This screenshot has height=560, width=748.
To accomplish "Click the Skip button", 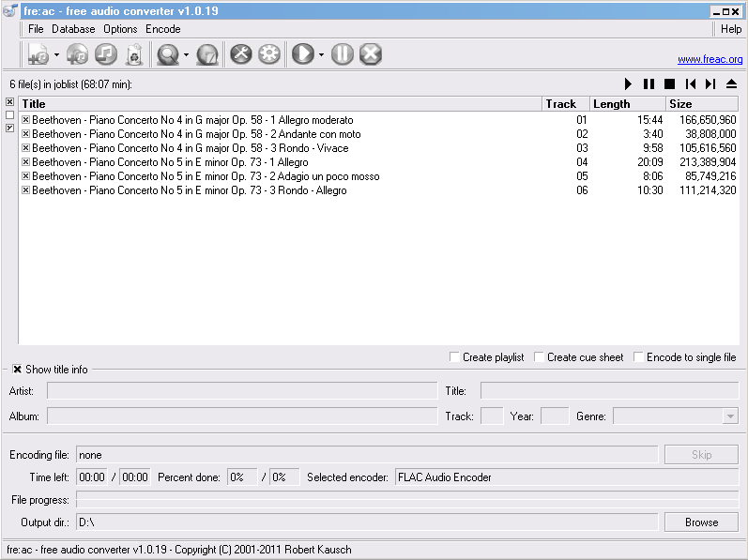I will 701,455.
